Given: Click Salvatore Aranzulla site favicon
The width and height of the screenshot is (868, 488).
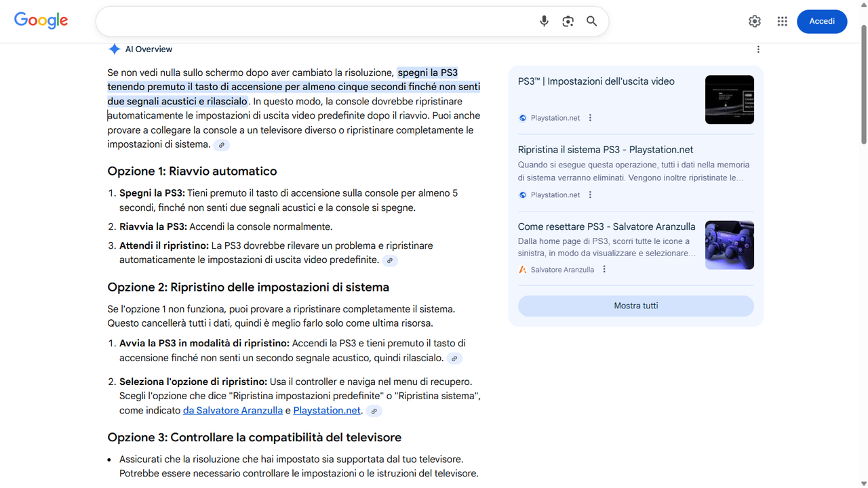Looking at the screenshot, I should 523,270.
